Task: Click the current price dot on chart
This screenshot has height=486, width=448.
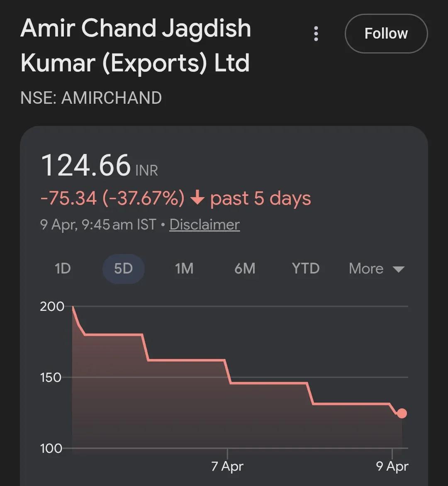Action: (402, 413)
